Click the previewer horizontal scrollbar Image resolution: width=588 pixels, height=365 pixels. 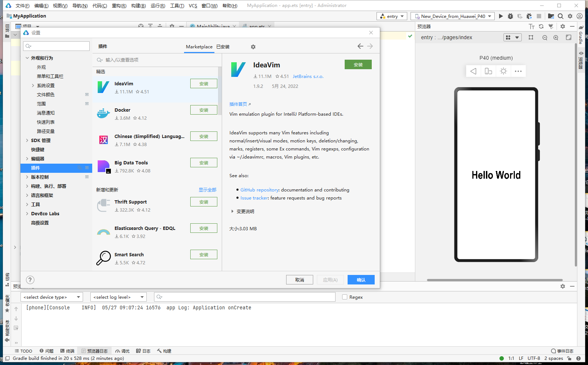click(x=495, y=280)
